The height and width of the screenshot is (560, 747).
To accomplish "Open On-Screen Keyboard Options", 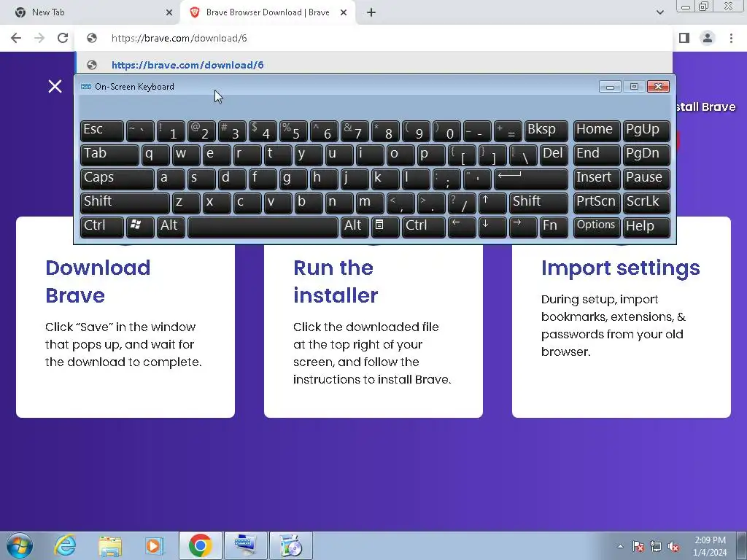I will tap(596, 226).
